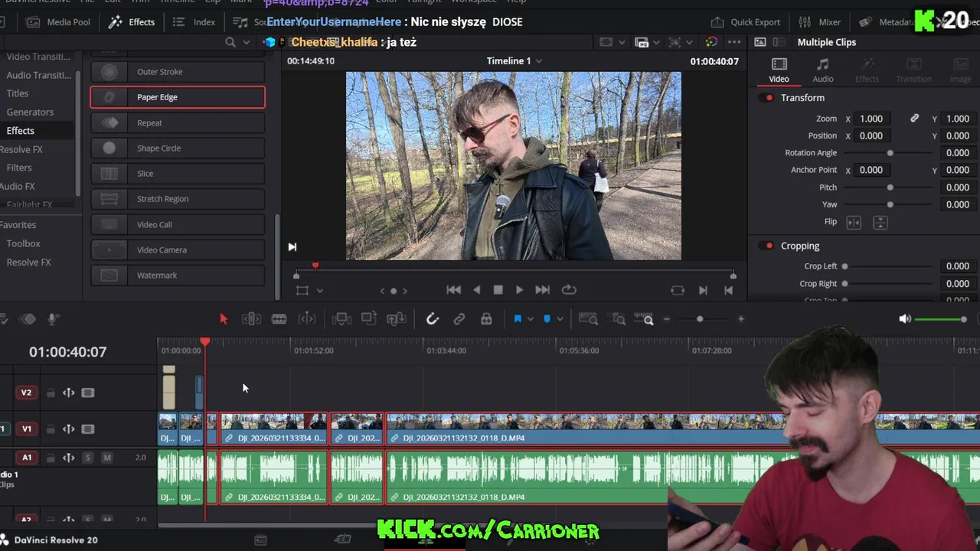Open the Media Pool panel
The image size is (980, 551).
(x=58, y=22)
